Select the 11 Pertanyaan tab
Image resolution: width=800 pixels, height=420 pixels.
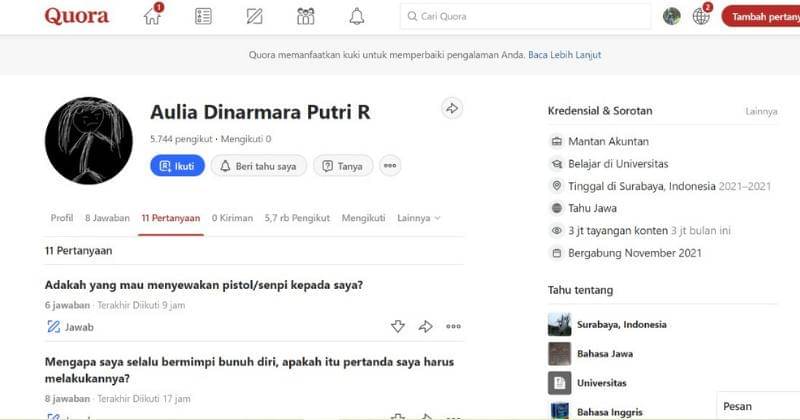coord(171,218)
